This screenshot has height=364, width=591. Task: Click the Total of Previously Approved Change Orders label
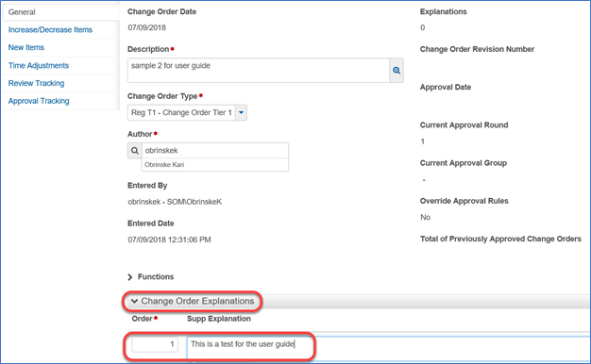tap(500, 239)
